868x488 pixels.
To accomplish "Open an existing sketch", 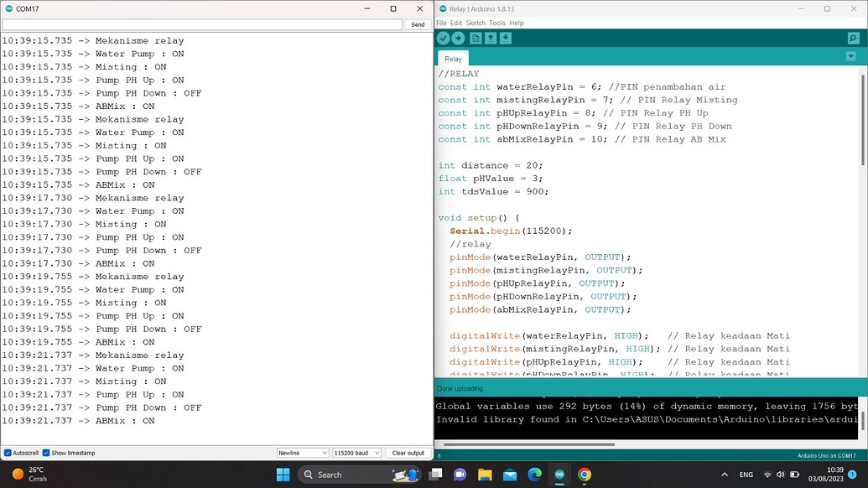I will pos(491,38).
